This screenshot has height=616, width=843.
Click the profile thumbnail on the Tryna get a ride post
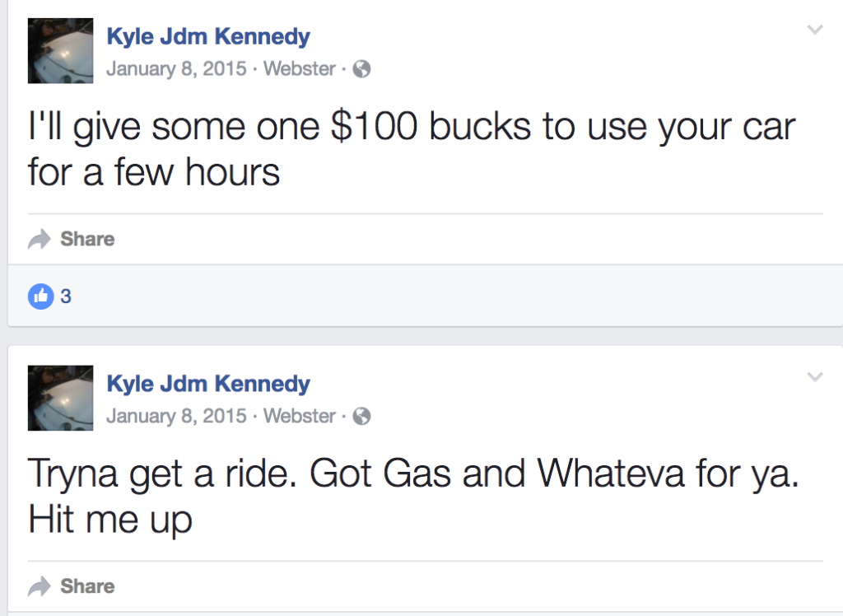60,398
